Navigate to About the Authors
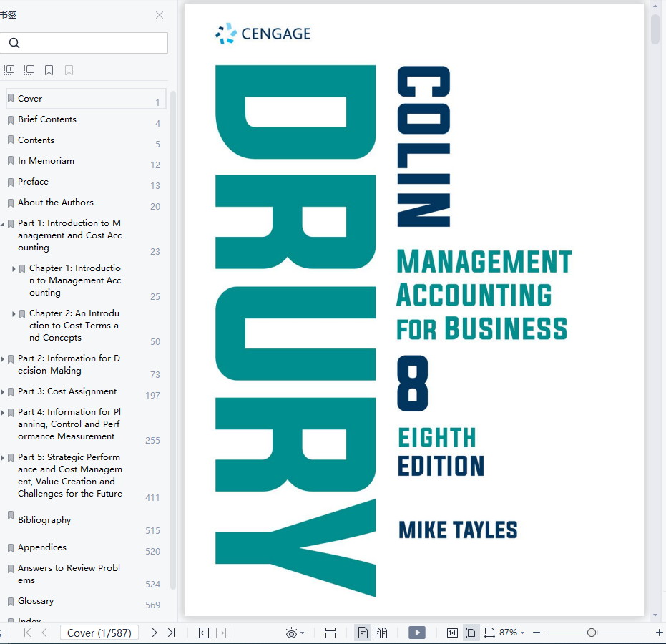The width and height of the screenshot is (666, 644). [56, 203]
